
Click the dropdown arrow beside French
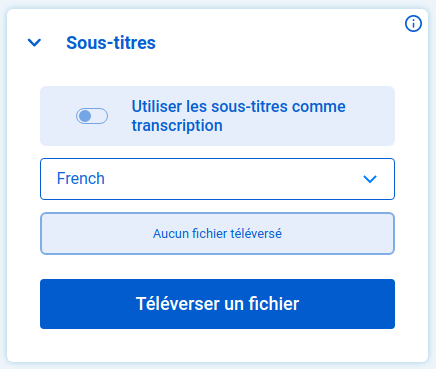point(370,179)
